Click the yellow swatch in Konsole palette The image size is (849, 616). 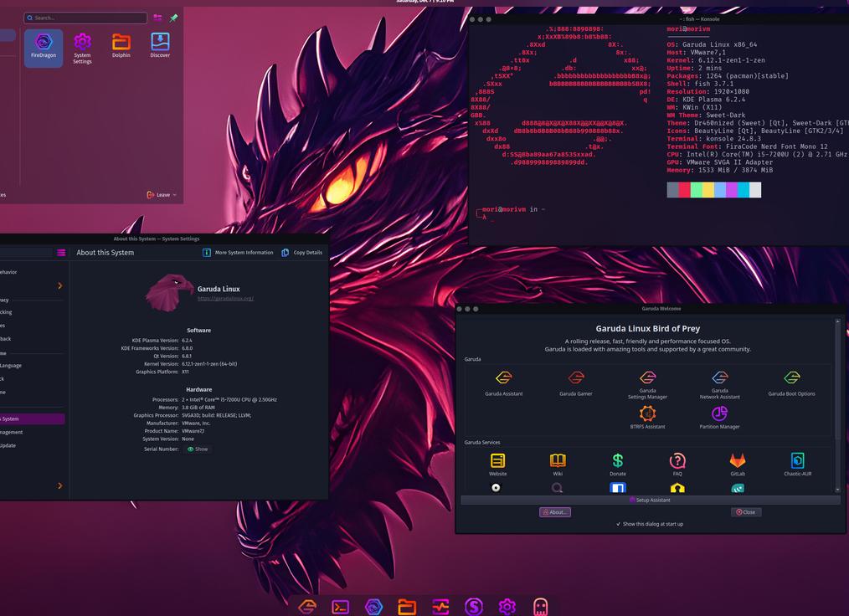[708, 190]
